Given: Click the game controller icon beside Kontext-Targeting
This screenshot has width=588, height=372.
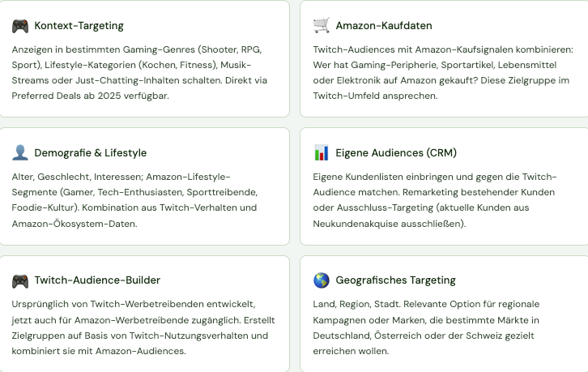Looking at the screenshot, I should pos(20,26).
